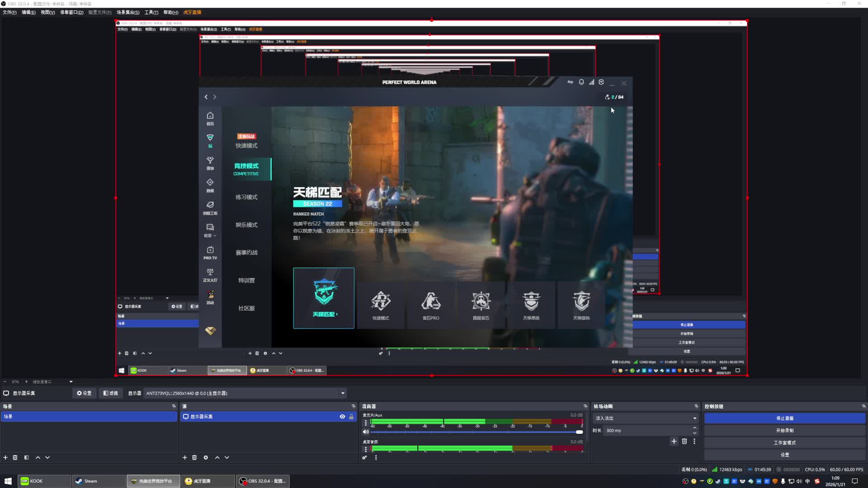Click the 停止直播 button
Viewport: 868px width, 488px height.
coord(784,418)
